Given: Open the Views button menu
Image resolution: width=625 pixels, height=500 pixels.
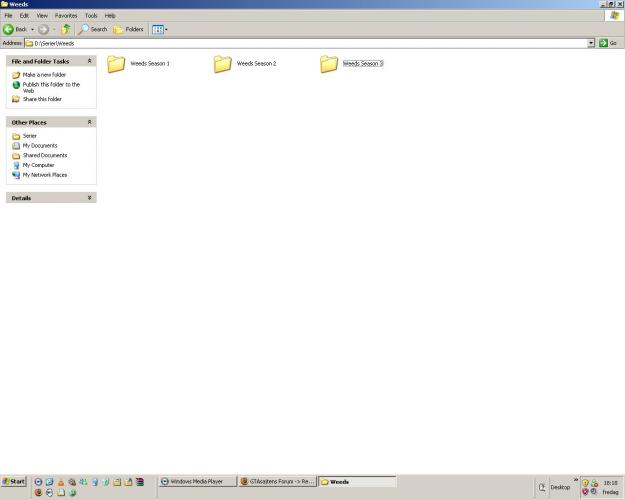Looking at the screenshot, I should click(x=159, y=30).
